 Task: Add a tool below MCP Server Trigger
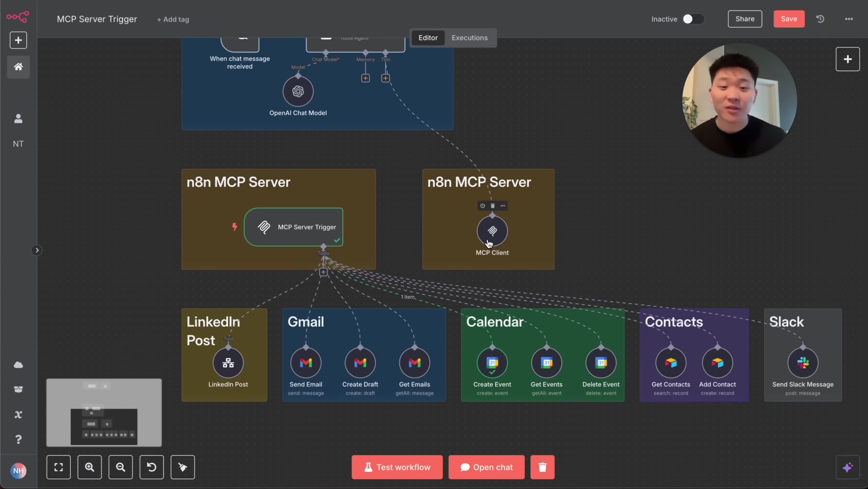pyautogui.click(x=323, y=272)
